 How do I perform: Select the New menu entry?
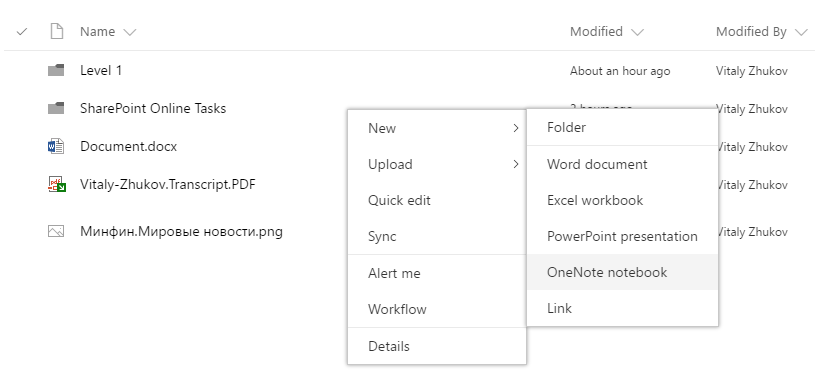(437, 128)
